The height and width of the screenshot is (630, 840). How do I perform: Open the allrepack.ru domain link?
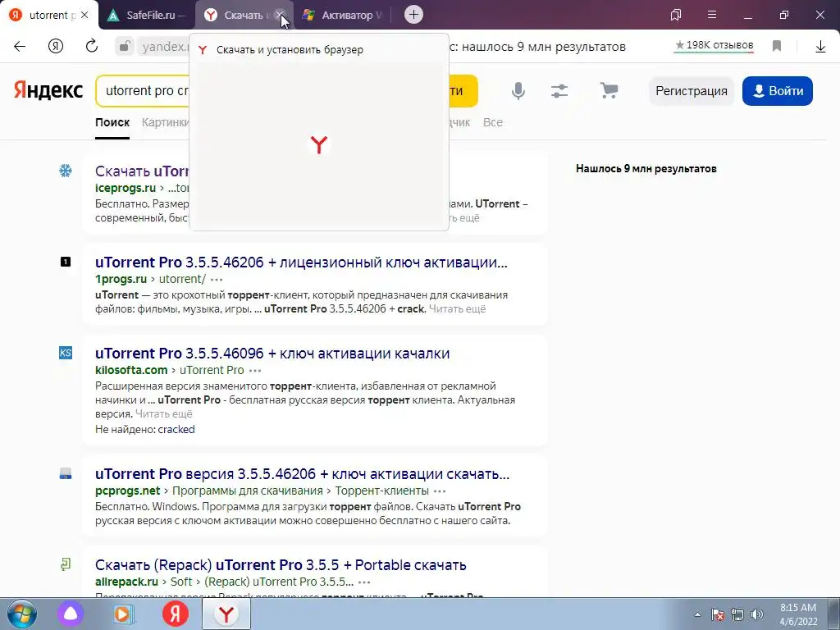126,582
